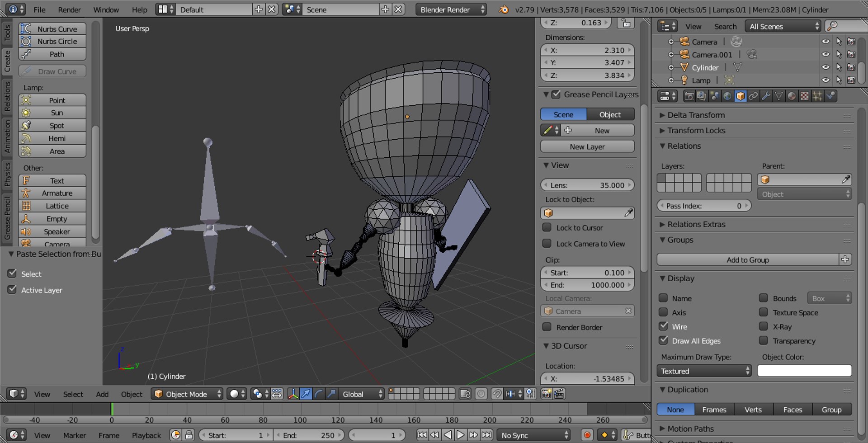Screen dimensions: 868x443
Task: Switch to the Physics sidebar tab
Action: (7, 174)
